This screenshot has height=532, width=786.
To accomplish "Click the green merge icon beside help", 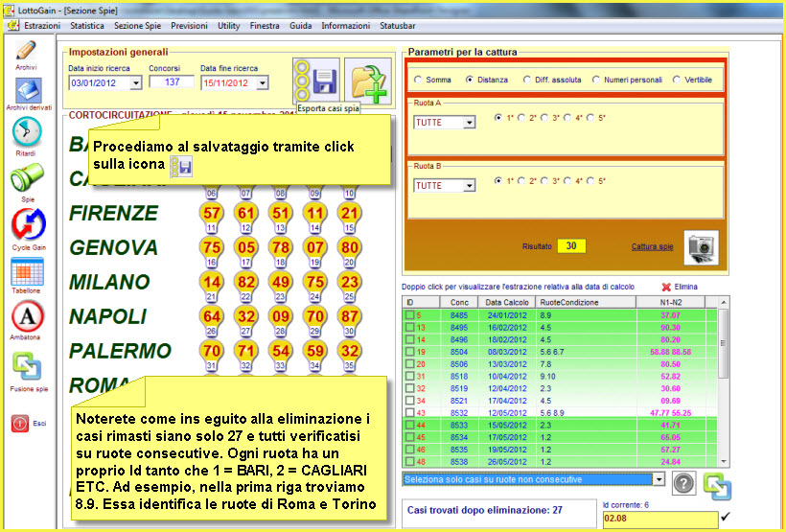I will (717, 485).
